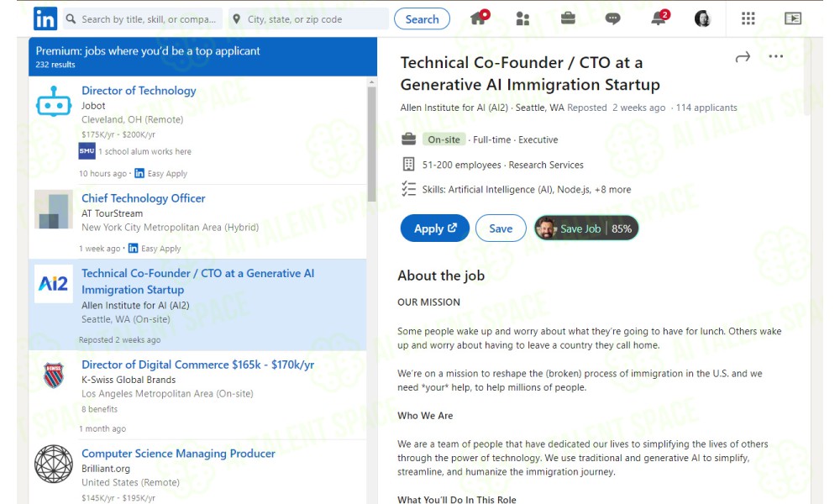Image resolution: width=840 pixels, height=504 pixels.
Task: Toggle Save for this job
Action: pos(501,228)
